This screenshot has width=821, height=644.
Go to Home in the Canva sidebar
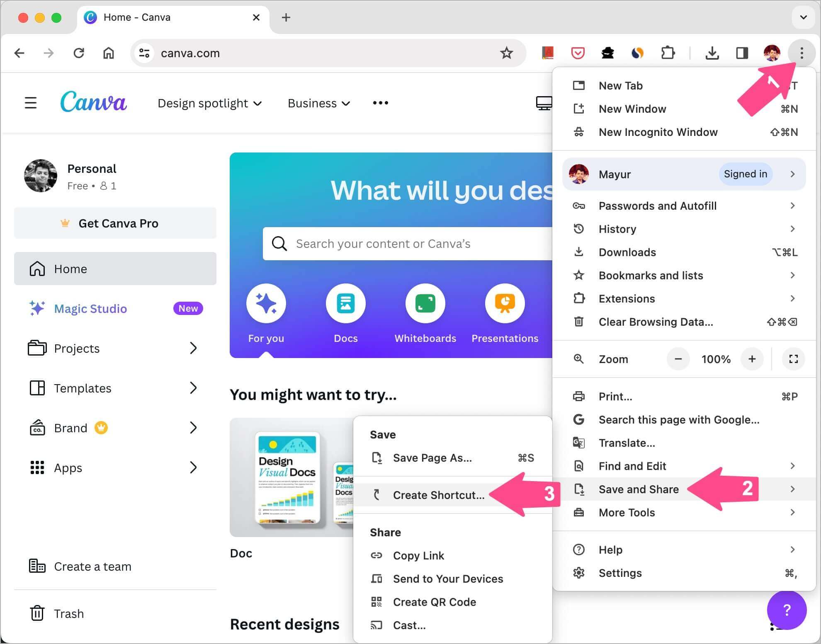coord(115,269)
